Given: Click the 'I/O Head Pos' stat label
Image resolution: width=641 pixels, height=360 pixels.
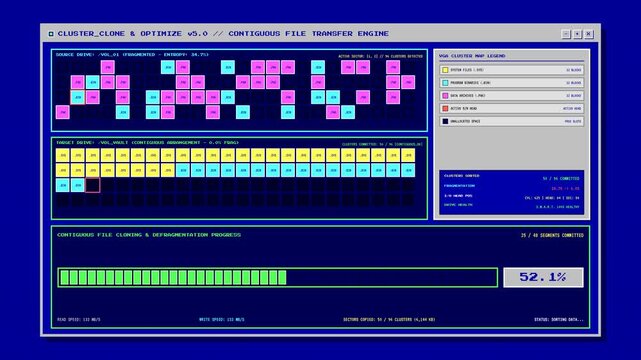Looking at the screenshot, I should [458, 196].
